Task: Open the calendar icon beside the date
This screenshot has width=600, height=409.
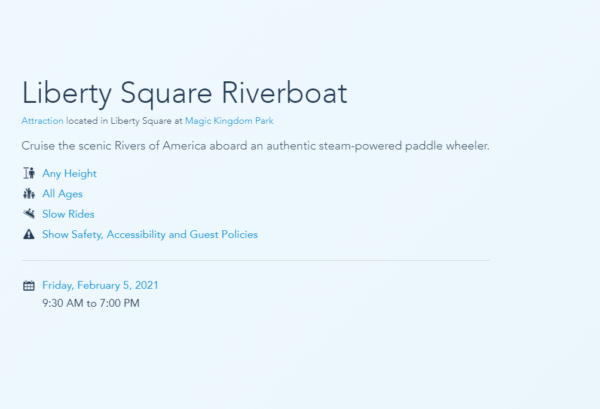Action: pyautogui.click(x=28, y=286)
